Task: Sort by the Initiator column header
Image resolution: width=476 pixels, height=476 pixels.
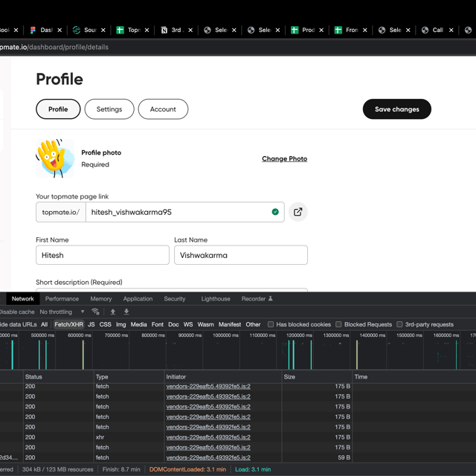Action: click(x=223, y=377)
